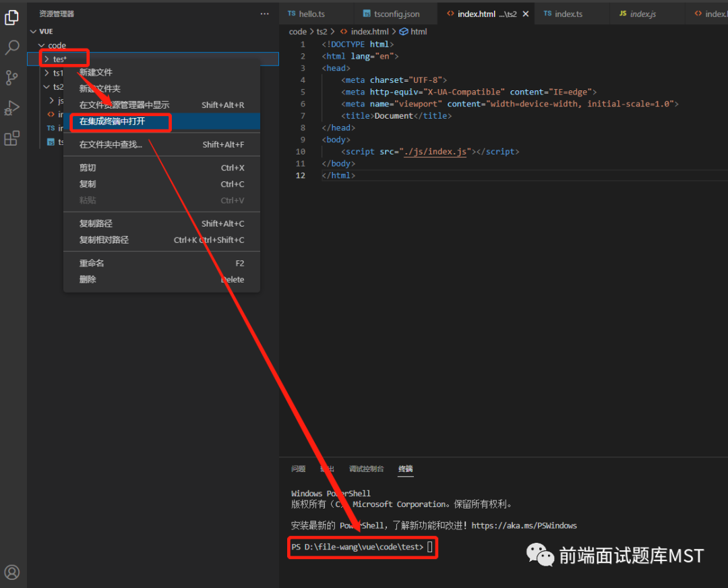The image size is (728, 588).
Task: Choose 重命名 from context menu
Action: pyautogui.click(x=162, y=263)
